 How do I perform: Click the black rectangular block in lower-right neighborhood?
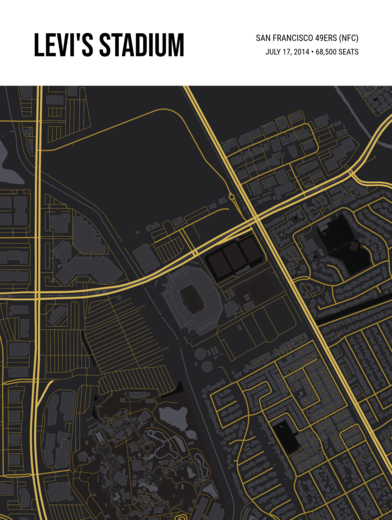click(285, 437)
